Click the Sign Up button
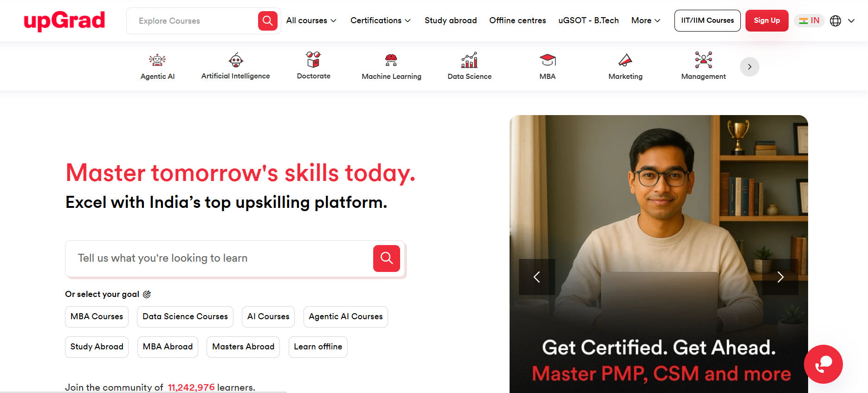The image size is (868, 393). [767, 20]
